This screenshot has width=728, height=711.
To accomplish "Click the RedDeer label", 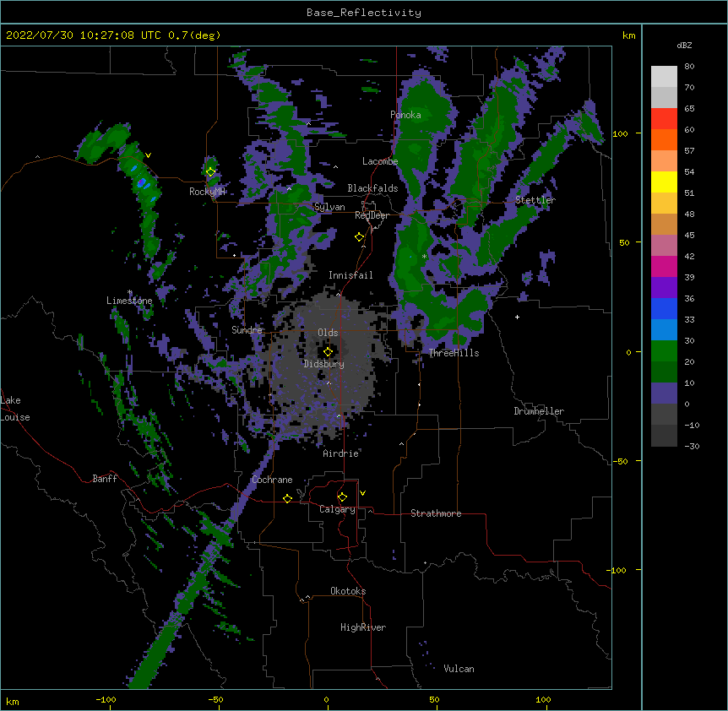I will click(x=372, y=215).
